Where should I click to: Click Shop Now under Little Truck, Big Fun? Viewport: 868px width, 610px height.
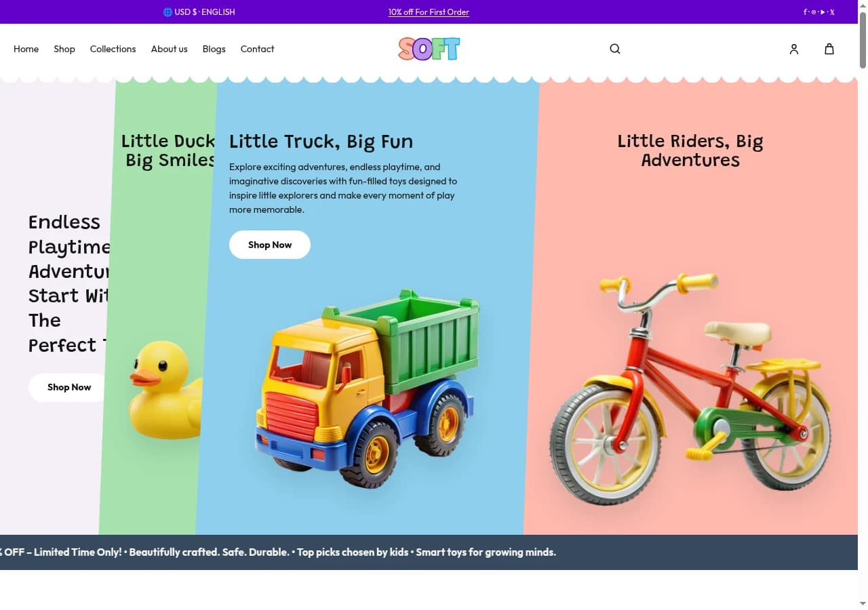pyautogui.click(x=270, y=245)
